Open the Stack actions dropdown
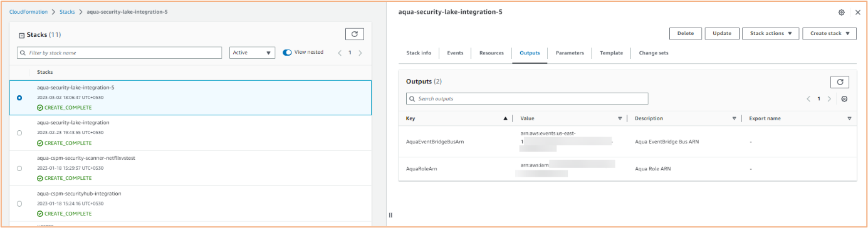Screen dimensions: 868x228 [x=770, y=34]
